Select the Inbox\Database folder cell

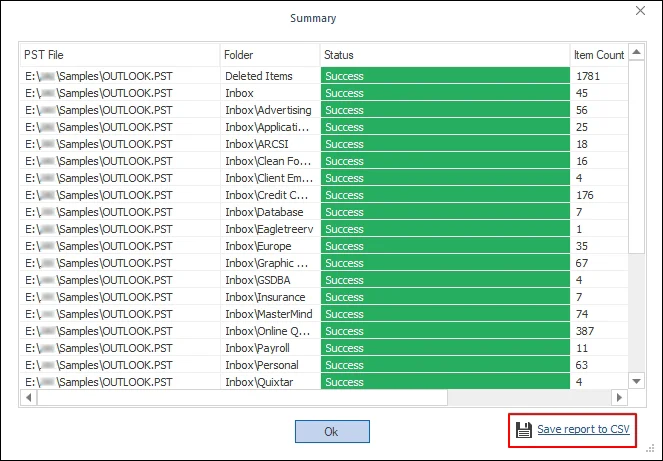coord(270,212)
